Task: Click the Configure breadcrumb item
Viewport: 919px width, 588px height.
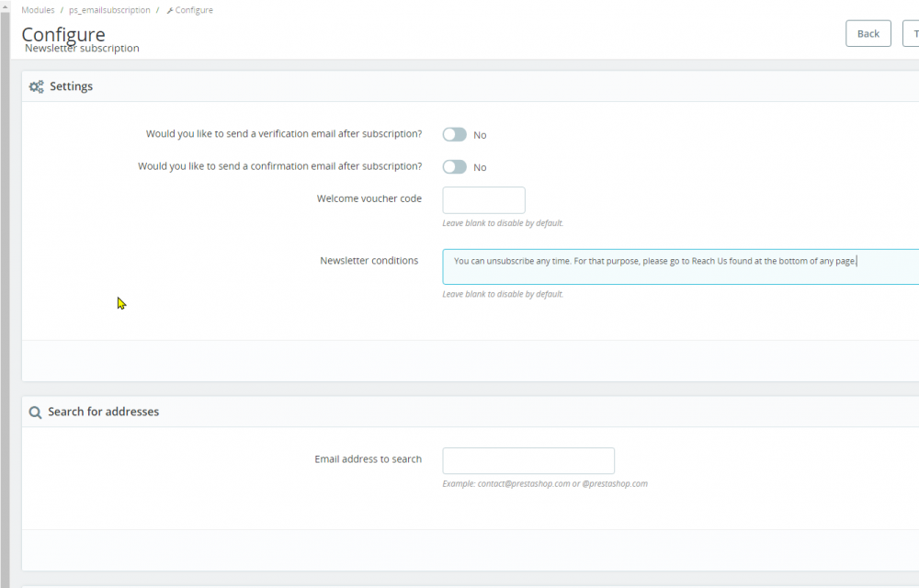Action: (x=194, y=10)
